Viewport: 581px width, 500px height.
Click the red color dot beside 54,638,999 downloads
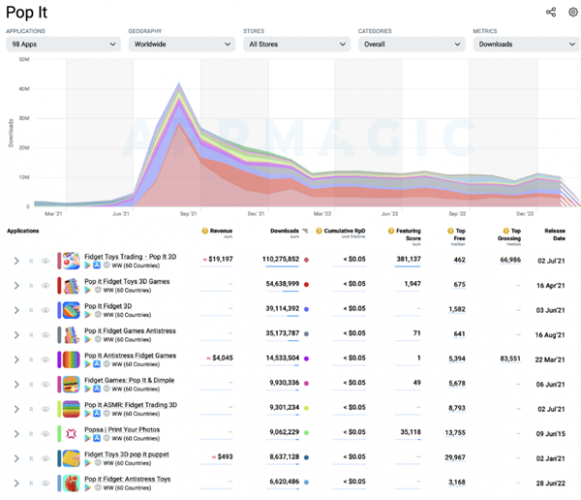(306, 285)
